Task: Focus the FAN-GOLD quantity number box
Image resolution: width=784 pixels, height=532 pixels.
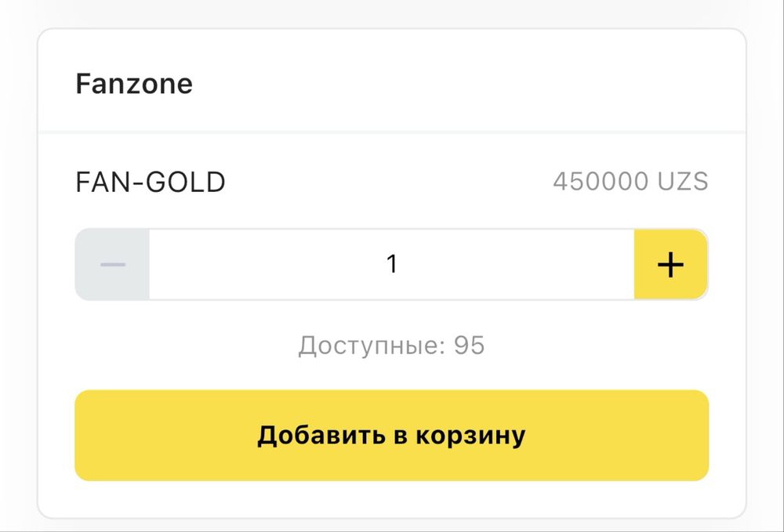Action: point(391,264)
